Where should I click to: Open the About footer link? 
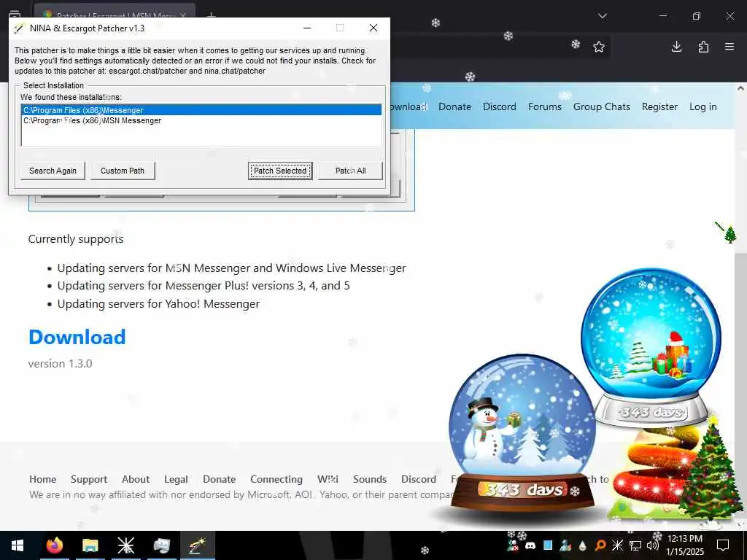(x=135, y=479)
